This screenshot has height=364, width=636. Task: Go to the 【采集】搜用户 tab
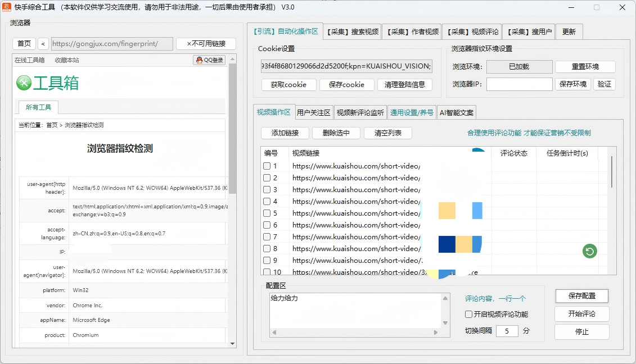click(x=530, y=31)
